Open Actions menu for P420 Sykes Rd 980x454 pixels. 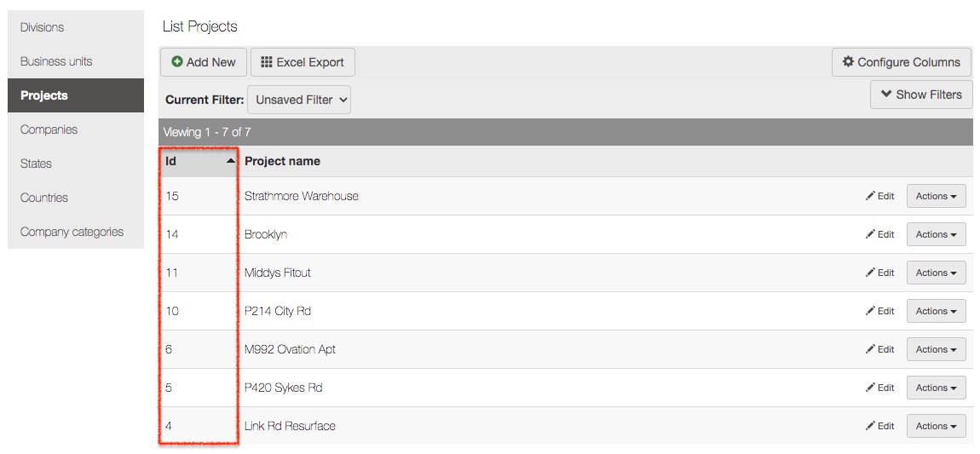coord(936,388)
